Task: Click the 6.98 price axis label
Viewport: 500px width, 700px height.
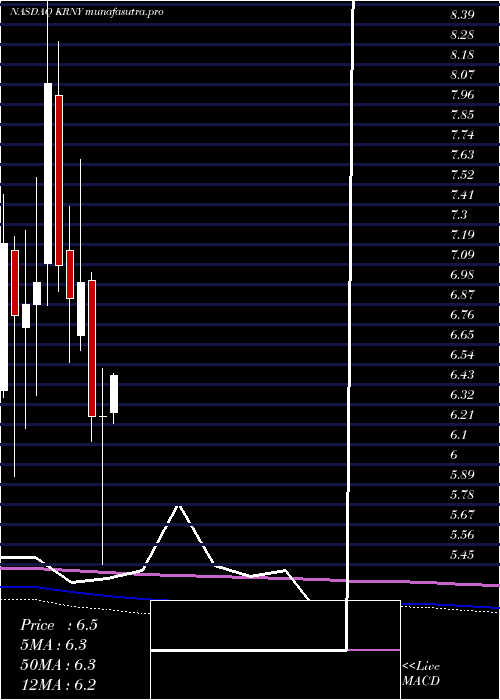Action: point(462,275)
